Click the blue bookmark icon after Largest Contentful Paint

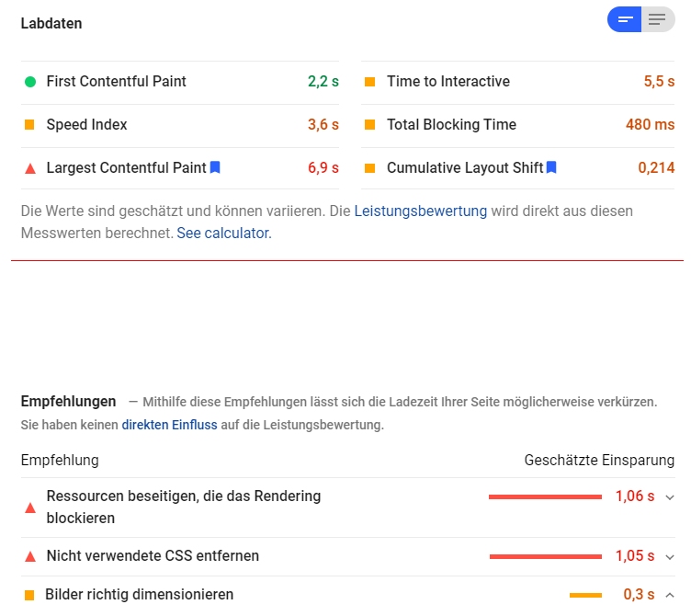pyautogui.click(x=215, y=167)
